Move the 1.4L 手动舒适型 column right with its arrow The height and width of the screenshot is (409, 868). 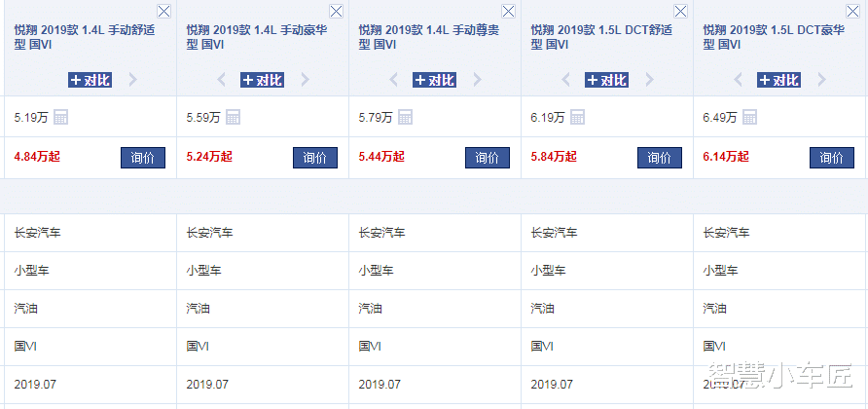(133, 80)
